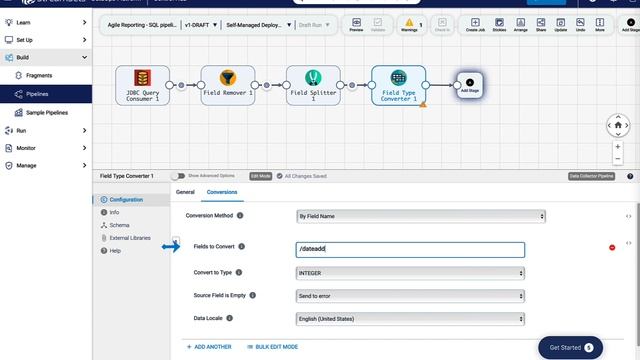Open the Draft Run dropdown

(314, 25)
